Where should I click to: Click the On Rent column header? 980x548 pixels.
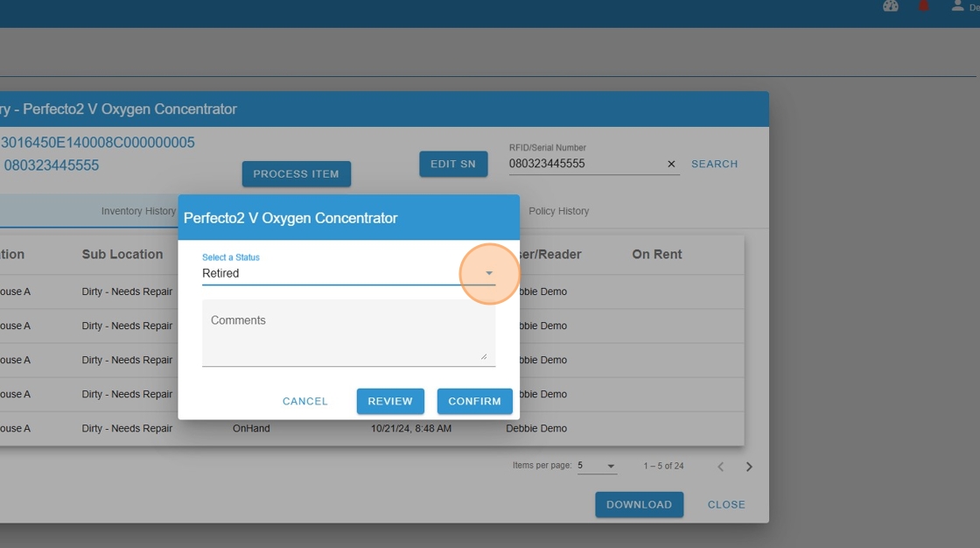[x=657, y=255]
